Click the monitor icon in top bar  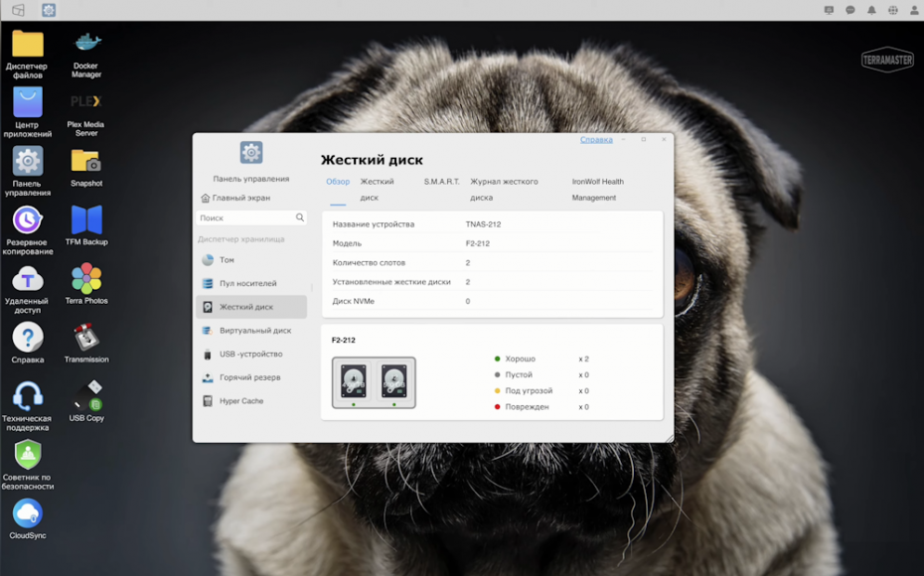pos(830,10)
